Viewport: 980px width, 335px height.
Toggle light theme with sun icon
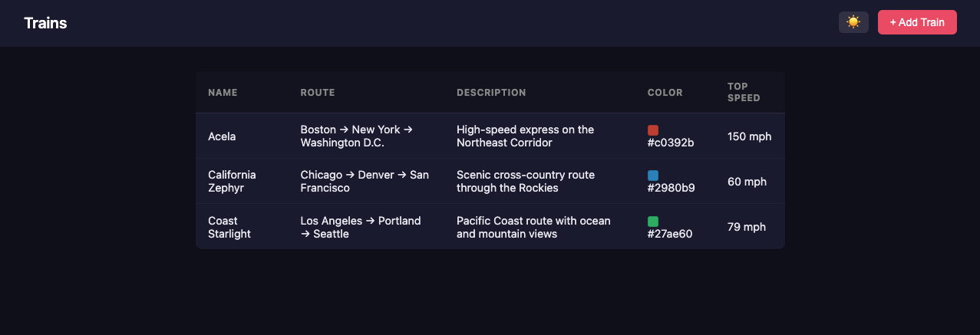point(853,22)
